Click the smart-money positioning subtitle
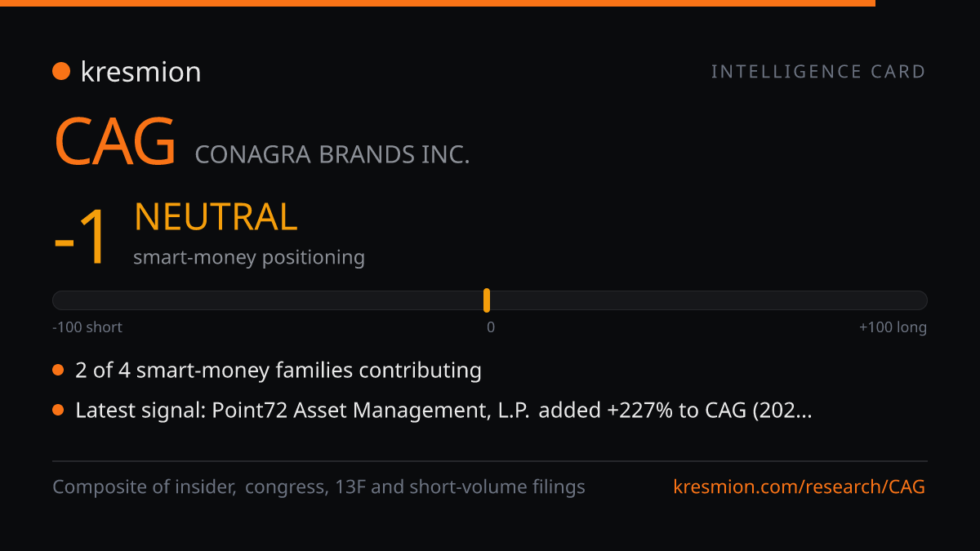 (249, 257)
